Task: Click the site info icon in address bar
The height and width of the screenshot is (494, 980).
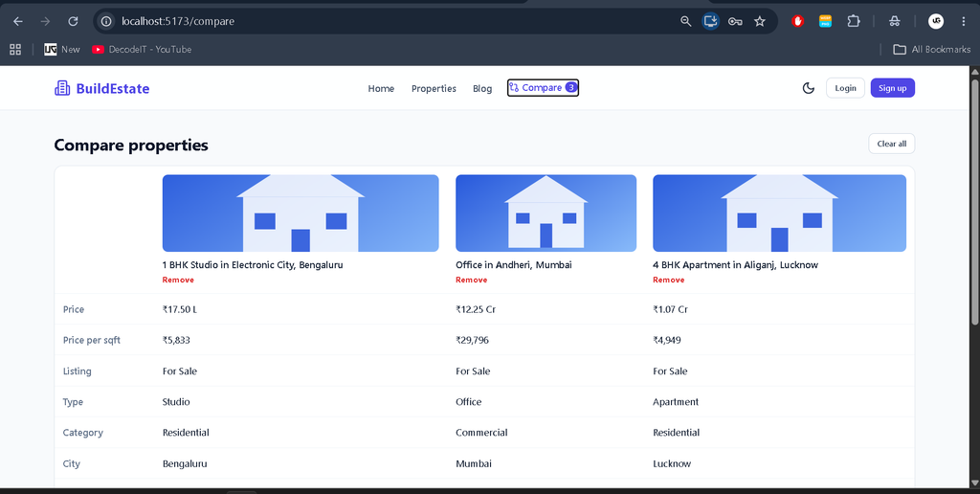Action: [x=107, y=21]
